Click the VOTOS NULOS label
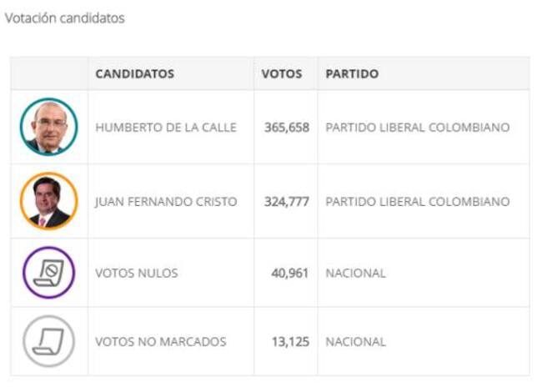The image size is (542, 392). tap(136, 273)
